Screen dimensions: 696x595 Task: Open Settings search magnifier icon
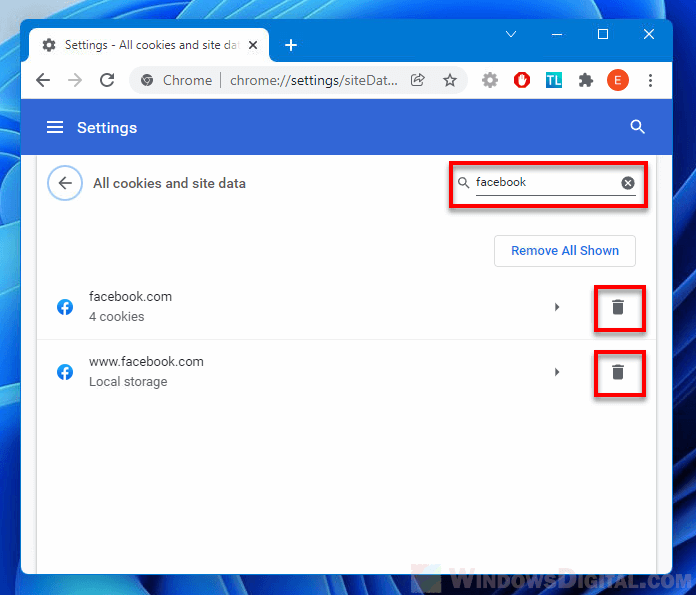(x=637, y=127)
